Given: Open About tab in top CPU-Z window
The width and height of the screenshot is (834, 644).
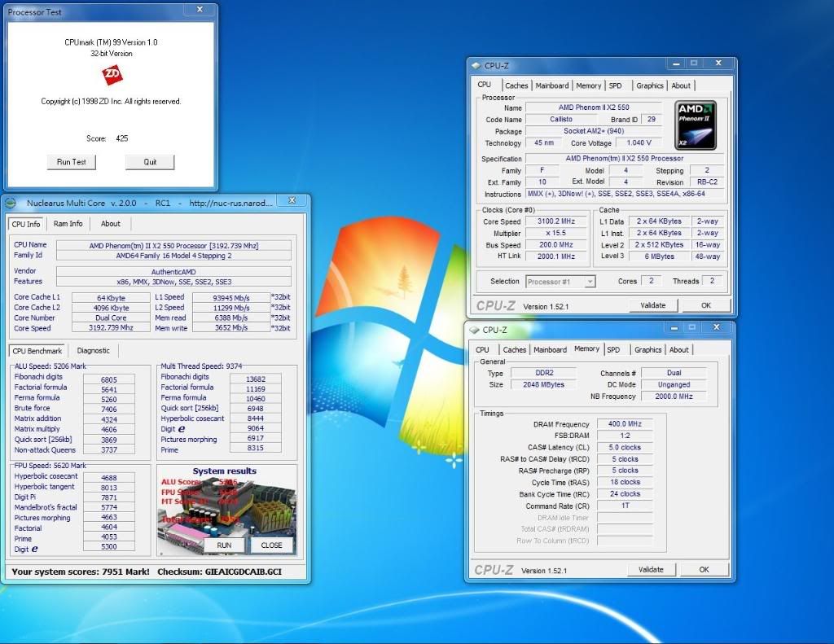Looking at the screenshot, I should 681,85.
